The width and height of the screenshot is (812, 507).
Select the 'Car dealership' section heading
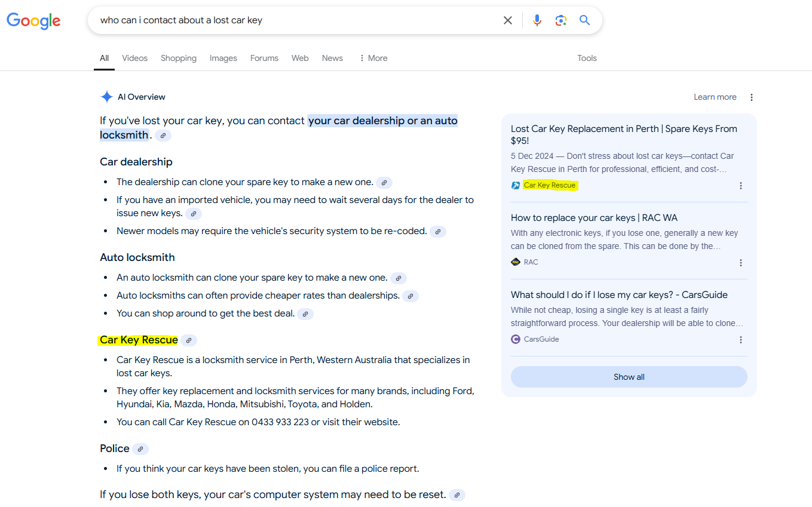(136, 162)
